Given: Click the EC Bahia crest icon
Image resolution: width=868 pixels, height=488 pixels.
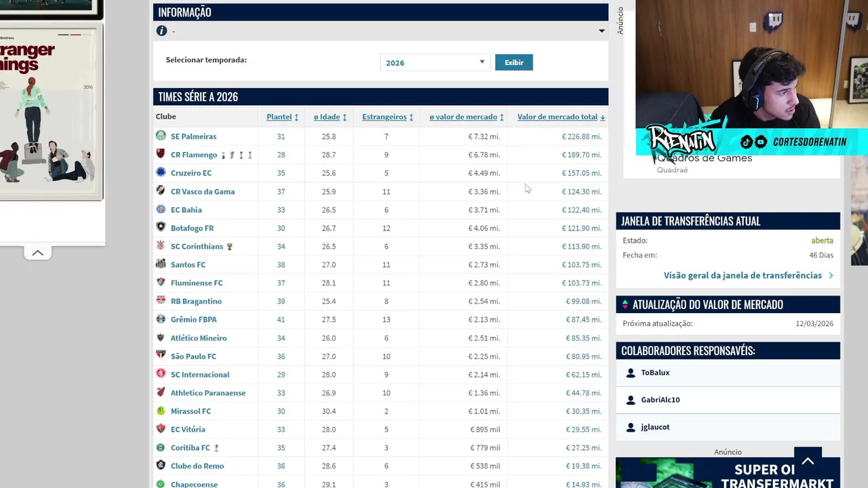Looking at the screenshot, I should pos(161,209).
